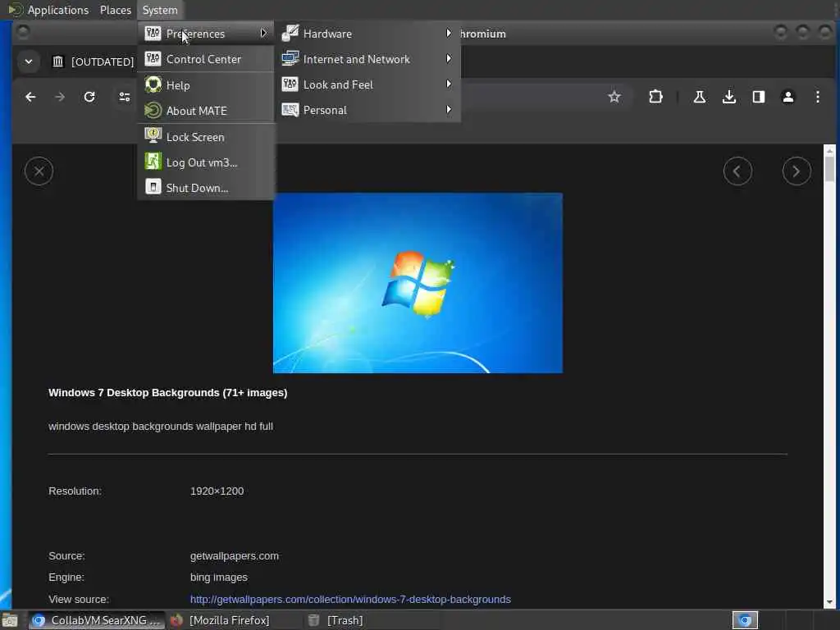Click the page vertical scrollbar thumb
The image size is (840, 630).
pos(830,168)
